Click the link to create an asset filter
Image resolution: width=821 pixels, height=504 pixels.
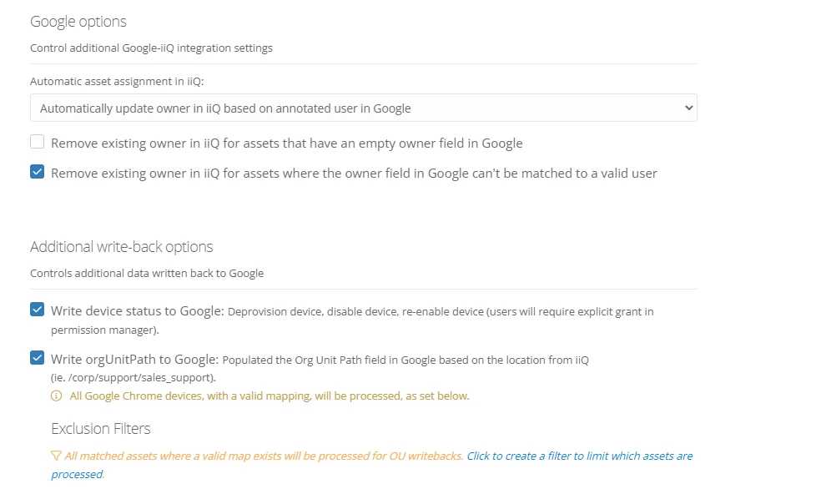click(x=579, y=456)
